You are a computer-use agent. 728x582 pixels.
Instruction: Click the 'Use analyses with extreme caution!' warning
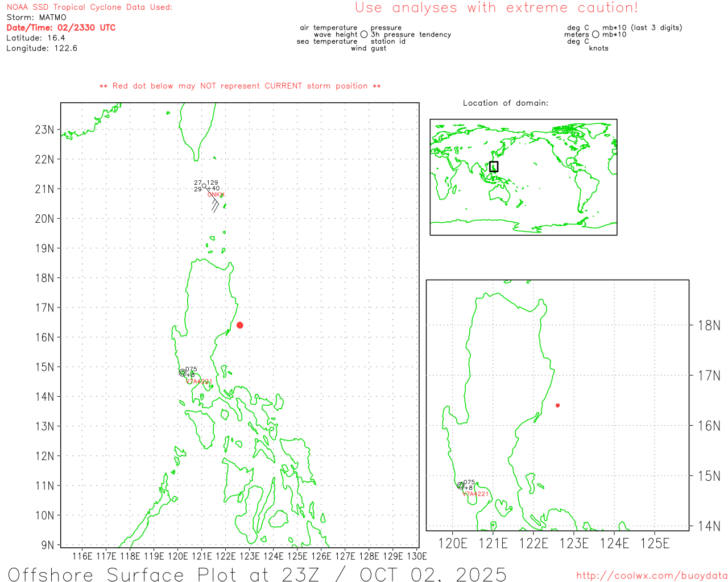click(497, 8)
